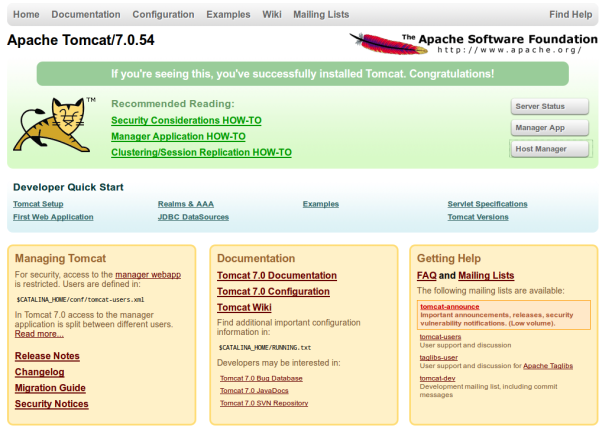Select Find Help in the top bar

click(x=570, y=15)
